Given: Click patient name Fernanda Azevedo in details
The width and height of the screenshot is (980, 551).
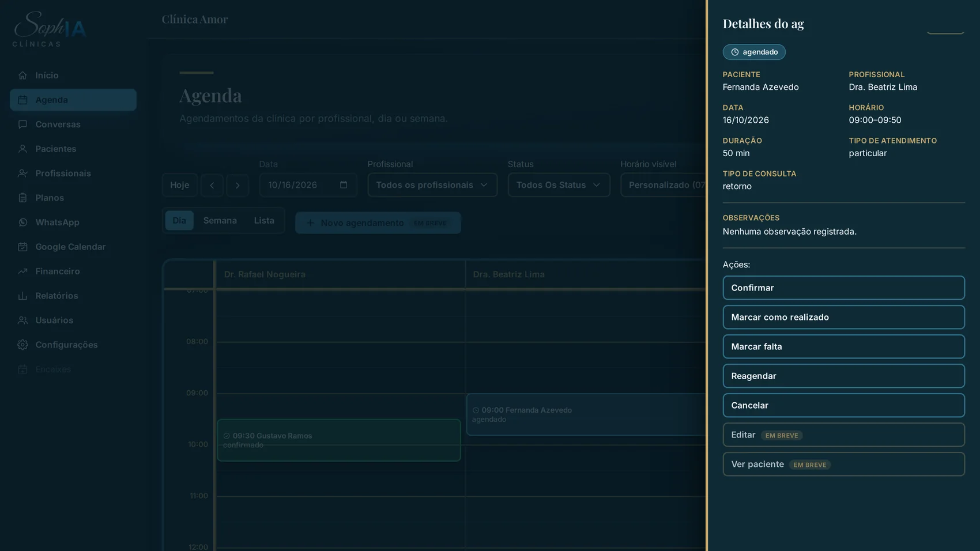Looking at the screenshot, I should coord(760,87).
